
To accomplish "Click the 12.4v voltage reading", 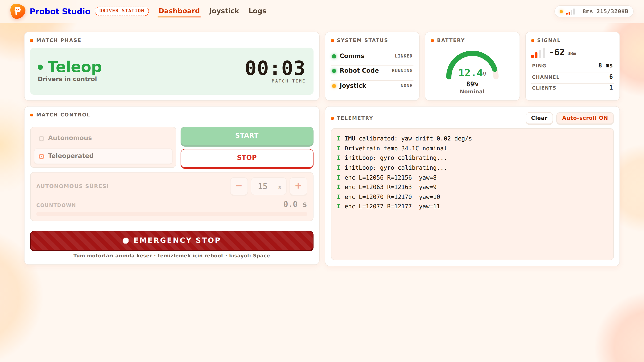I will (472, 73).
